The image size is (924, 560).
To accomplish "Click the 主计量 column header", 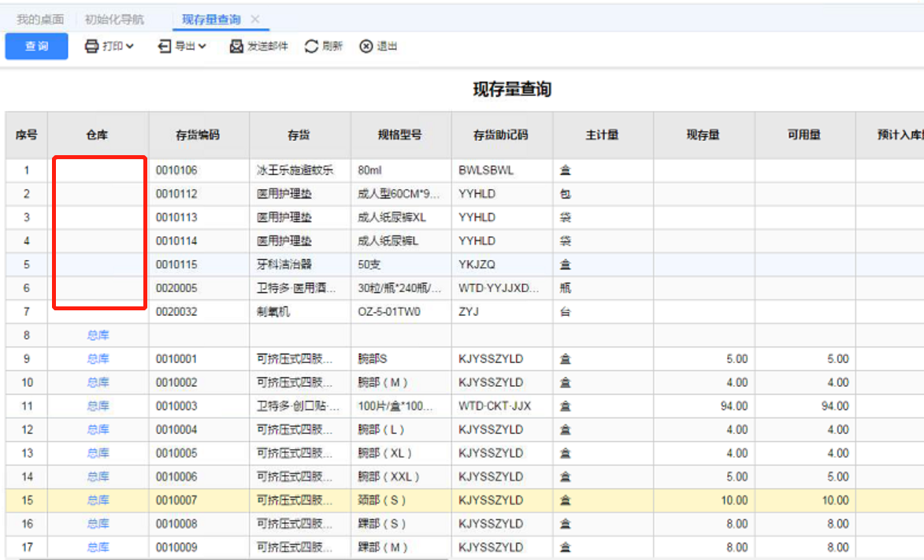I will point(603,135).
